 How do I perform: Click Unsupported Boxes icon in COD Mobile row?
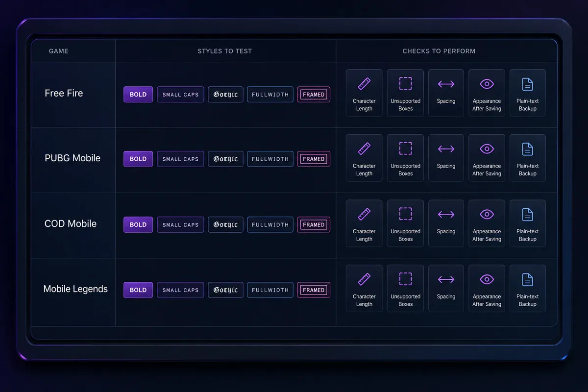point(405,214)
